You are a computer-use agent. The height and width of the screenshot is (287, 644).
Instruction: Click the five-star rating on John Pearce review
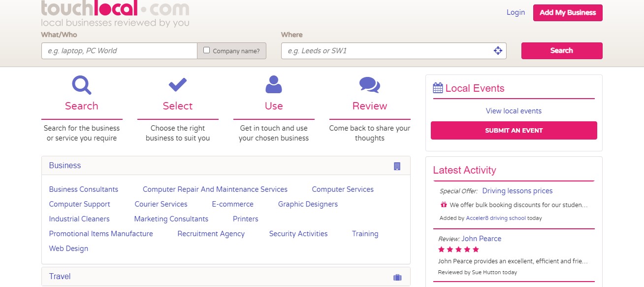(x=458, y=250)
